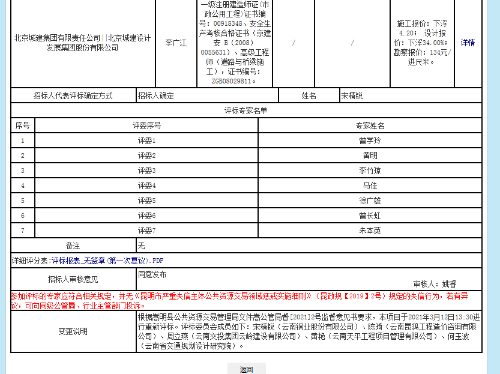Click the 评委序号 column header

click(x=147, y=126)
